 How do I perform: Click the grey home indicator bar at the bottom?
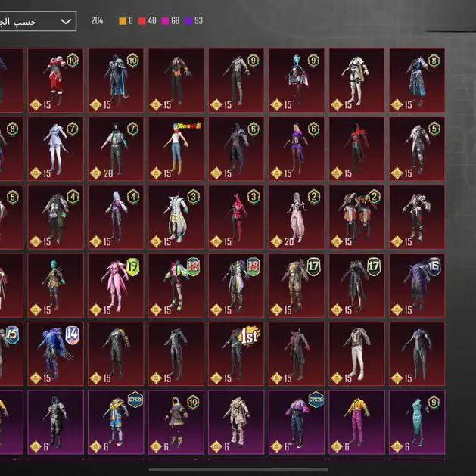click(x=238, y=470)
